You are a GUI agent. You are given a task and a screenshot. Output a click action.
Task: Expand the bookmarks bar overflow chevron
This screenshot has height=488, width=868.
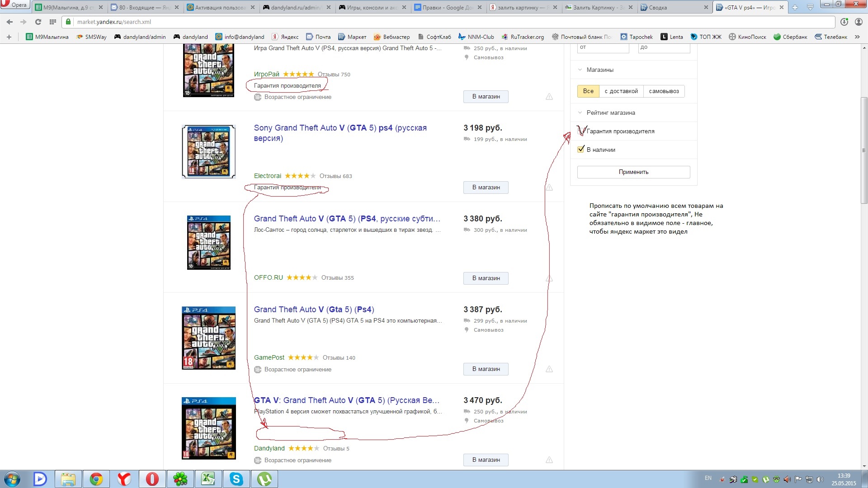coord(857,37)
